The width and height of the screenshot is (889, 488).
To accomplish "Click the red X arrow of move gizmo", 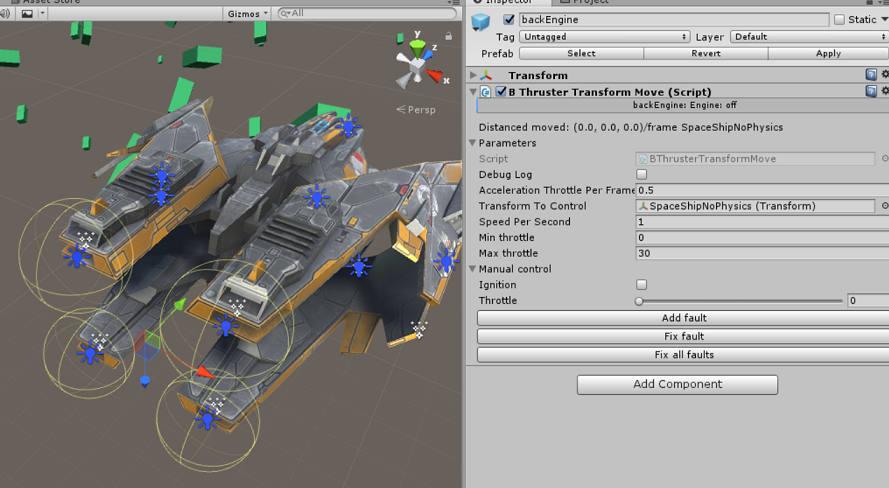I will pyautogui.click(x=204, y=372).
